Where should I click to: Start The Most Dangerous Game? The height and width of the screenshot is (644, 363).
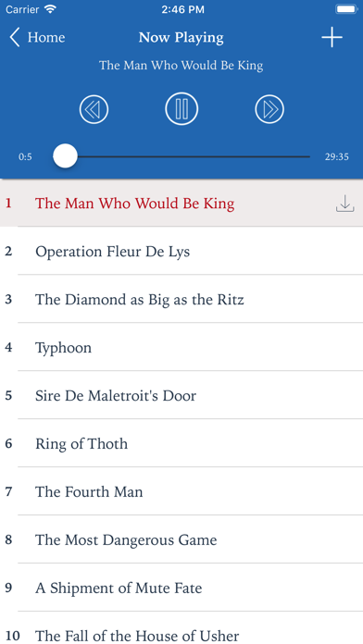click(181, 539)
